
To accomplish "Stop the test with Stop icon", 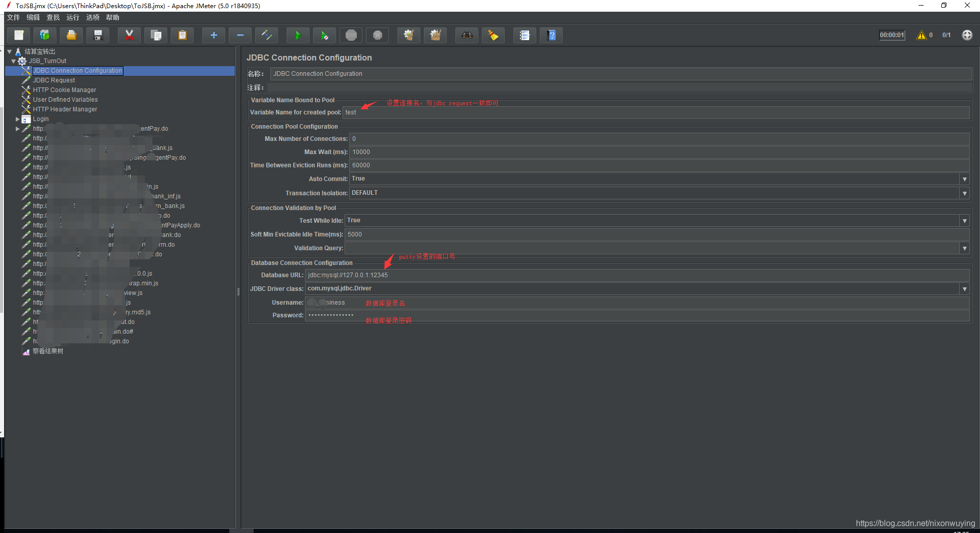I will (351, 35).
